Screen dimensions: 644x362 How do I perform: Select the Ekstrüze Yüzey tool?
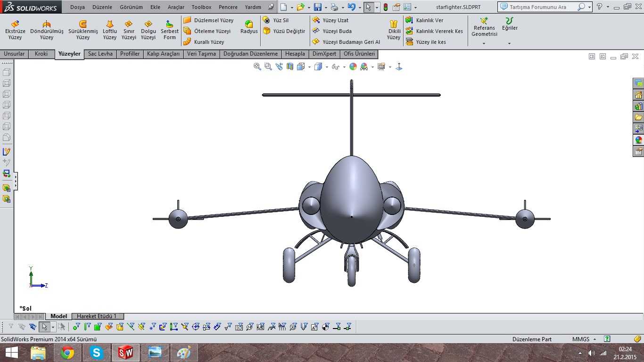click(x=15, y=30)
